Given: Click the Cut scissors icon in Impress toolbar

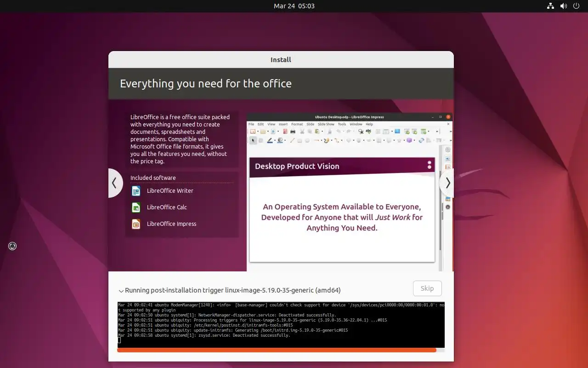Looking at the screenshot, I should coord(302,131).
